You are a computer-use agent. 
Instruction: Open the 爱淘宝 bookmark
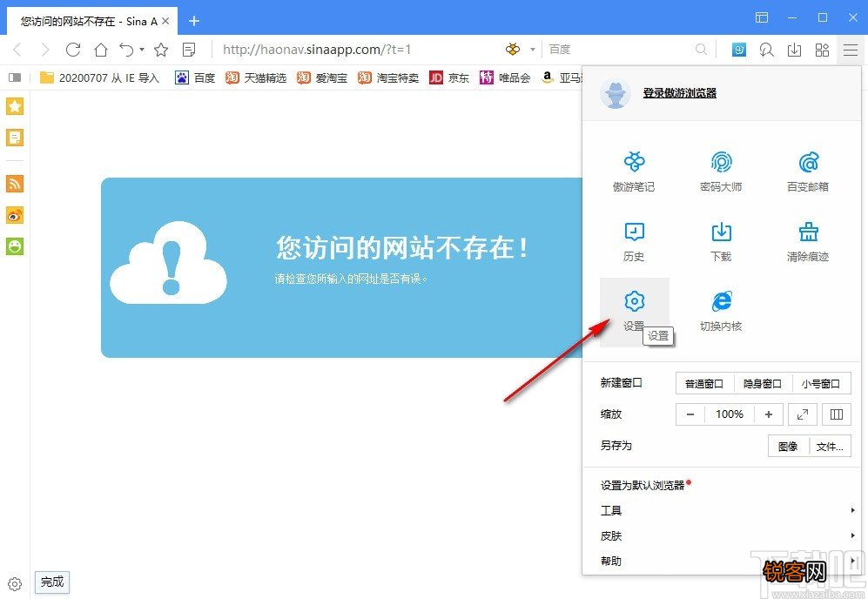click(322, 77)
